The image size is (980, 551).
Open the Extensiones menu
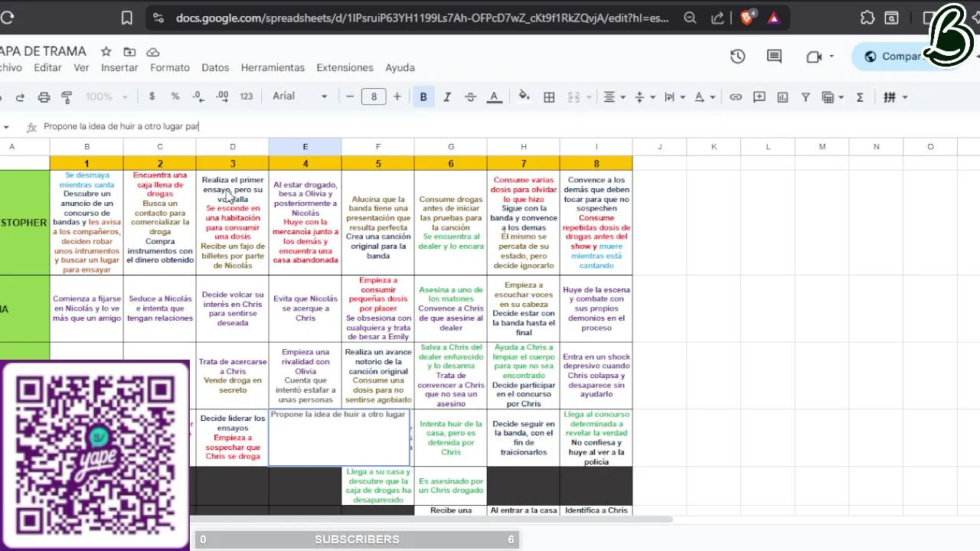(345, 67)
